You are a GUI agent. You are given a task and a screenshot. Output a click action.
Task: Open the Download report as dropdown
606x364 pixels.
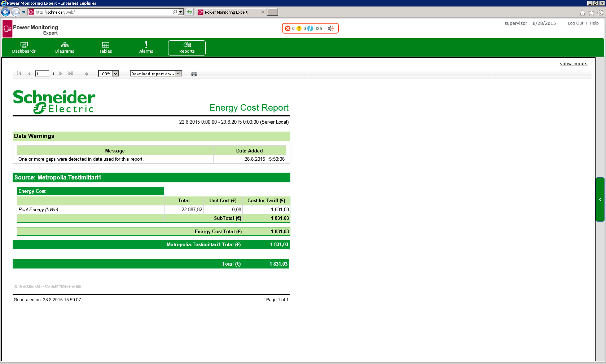coord(156,74)
